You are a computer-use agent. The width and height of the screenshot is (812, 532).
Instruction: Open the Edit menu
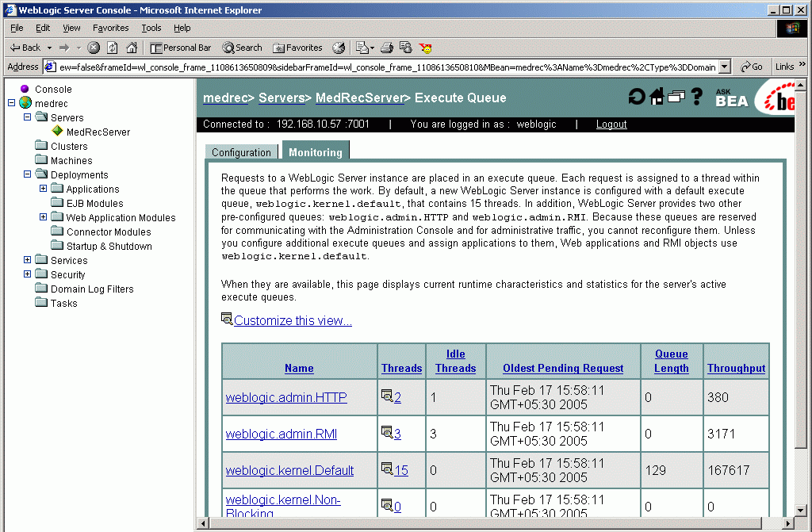click(x=43, y=28)
